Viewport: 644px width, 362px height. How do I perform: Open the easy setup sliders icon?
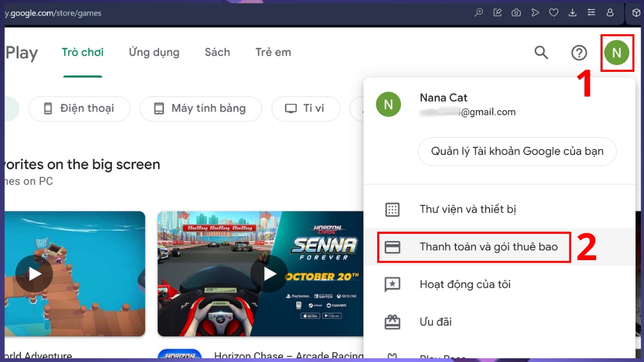[591, 12]
